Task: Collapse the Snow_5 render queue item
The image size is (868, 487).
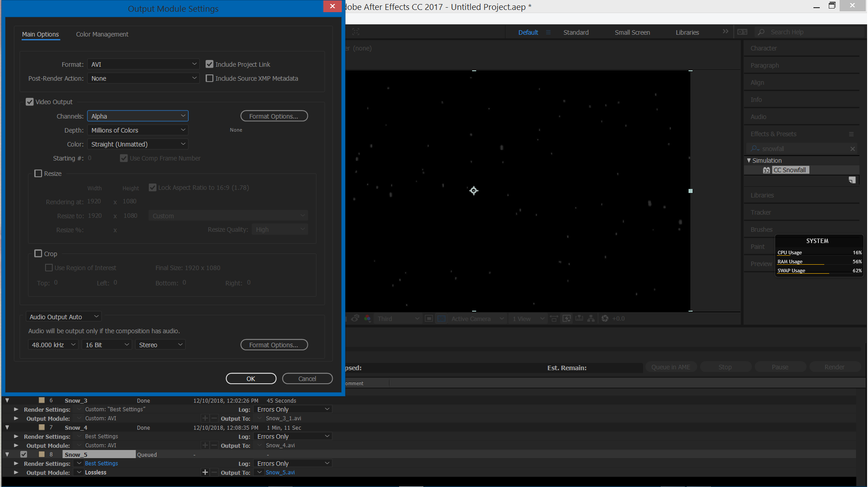Action: pos(7,454)
